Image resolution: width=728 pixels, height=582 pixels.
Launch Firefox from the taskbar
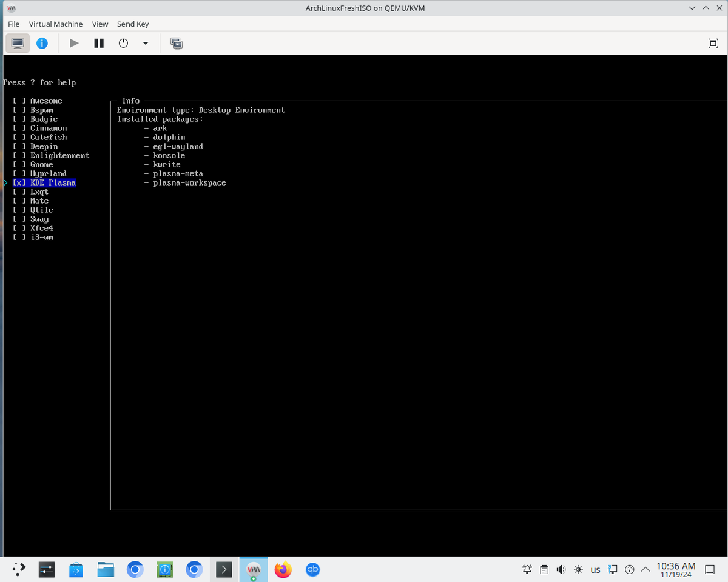coord(283,569)
